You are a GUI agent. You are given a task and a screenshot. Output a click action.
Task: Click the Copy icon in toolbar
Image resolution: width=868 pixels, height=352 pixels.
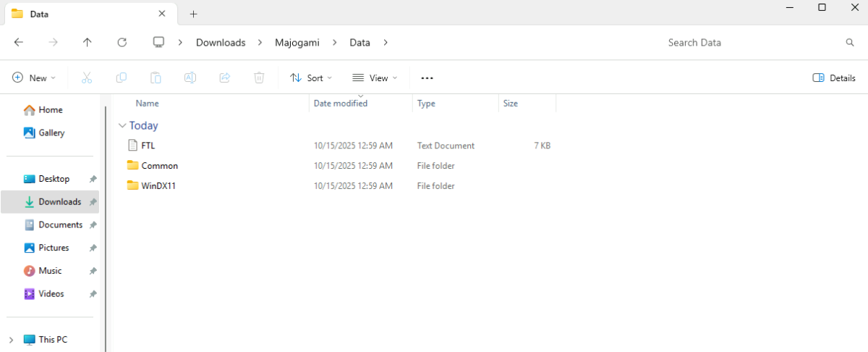[122, 77]
